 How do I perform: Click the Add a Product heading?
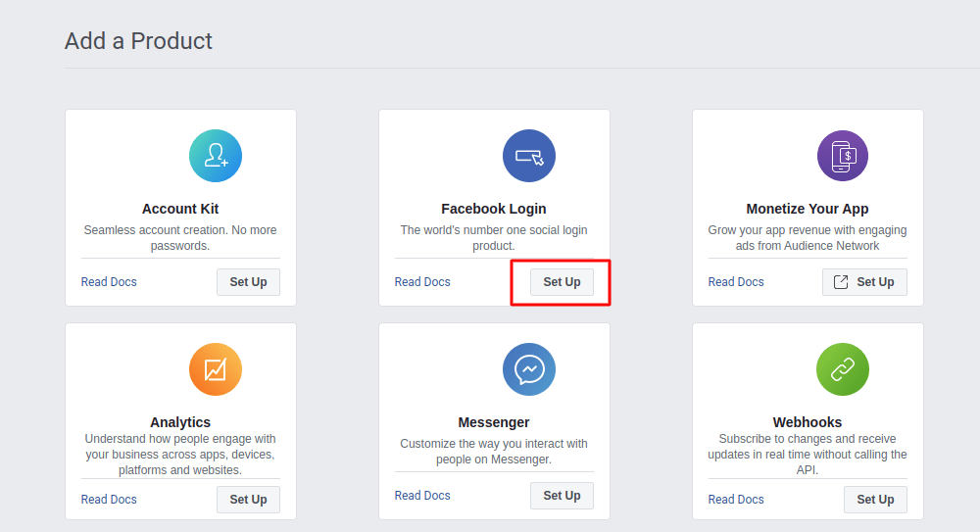[139, 41]
